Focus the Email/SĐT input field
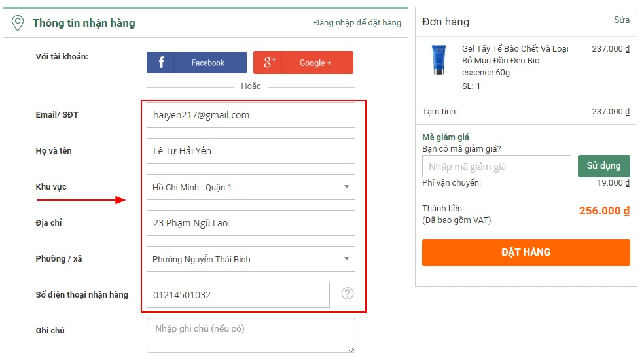 251,115
